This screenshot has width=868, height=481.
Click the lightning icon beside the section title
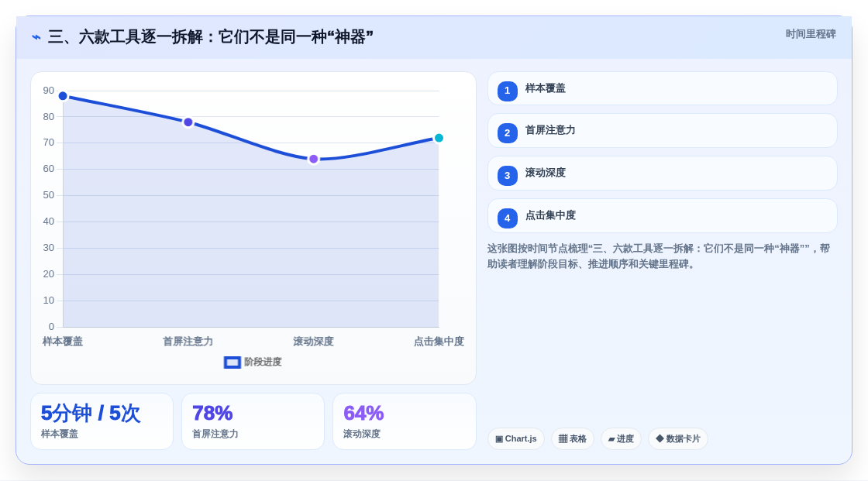pos(36,37)
